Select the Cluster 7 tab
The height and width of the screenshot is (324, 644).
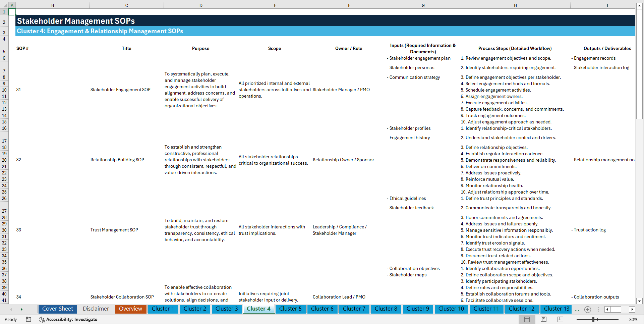[x=354, y=309]
